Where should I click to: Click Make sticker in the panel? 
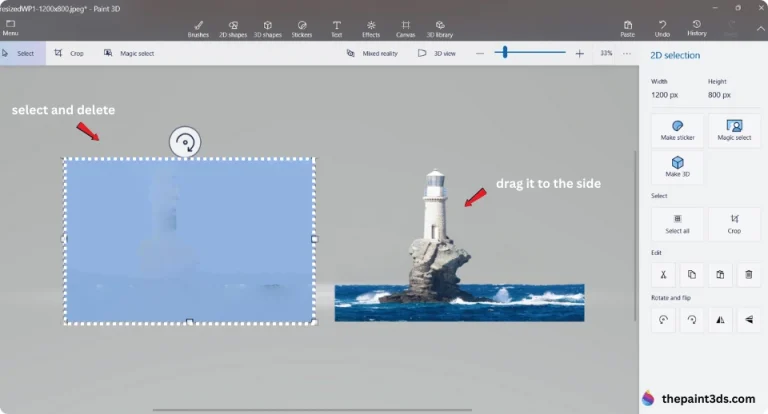click(677, 130)
